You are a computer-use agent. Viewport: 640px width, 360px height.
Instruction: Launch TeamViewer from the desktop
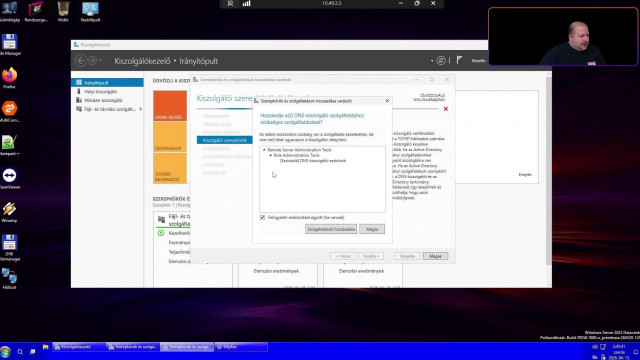click(9, 178)
